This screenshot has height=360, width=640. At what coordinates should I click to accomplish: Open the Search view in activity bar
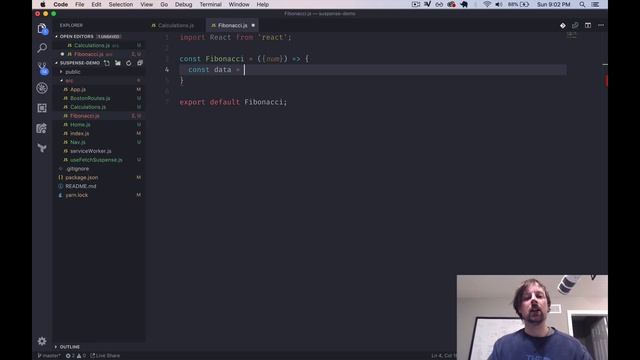(42, 48)
